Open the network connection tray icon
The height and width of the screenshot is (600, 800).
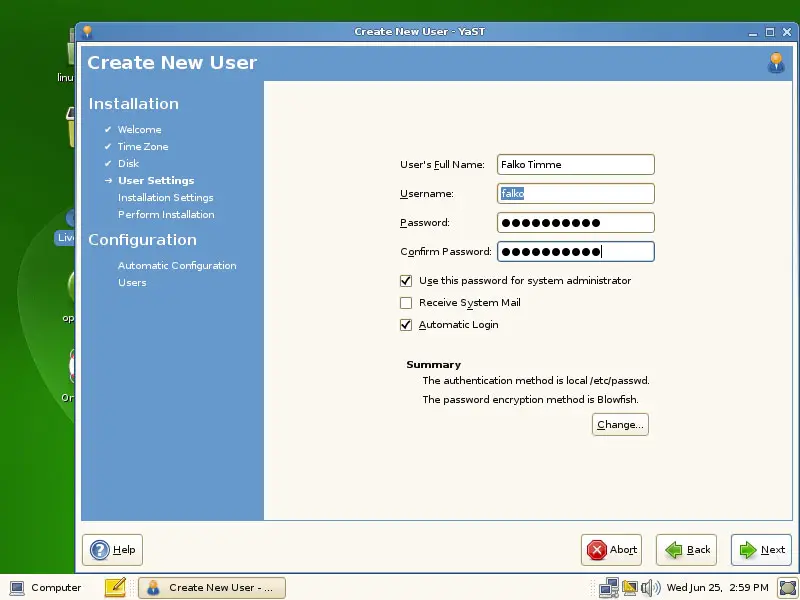pyautogui.click(x=609, y=588)
